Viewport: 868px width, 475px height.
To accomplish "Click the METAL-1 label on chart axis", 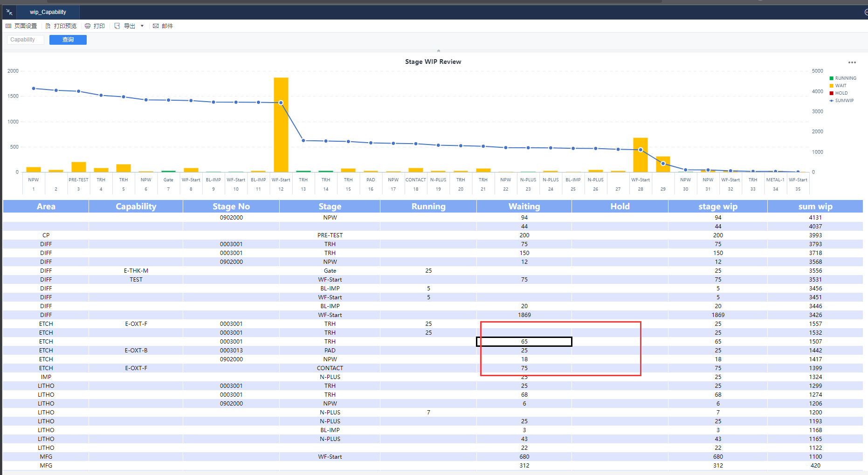I will point(775,180).
